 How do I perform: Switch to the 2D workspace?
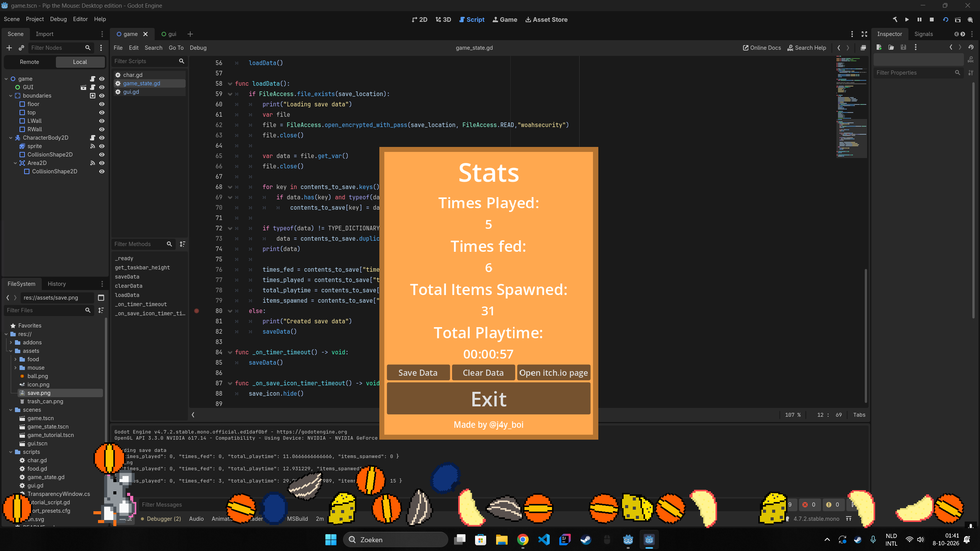click(x=420, y=20)
